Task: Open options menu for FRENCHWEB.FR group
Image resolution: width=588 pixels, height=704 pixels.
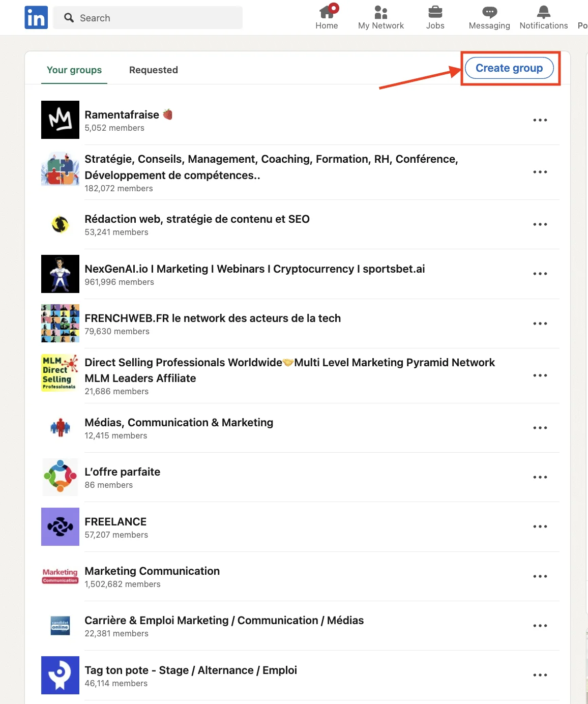Action: coord(540,324)
